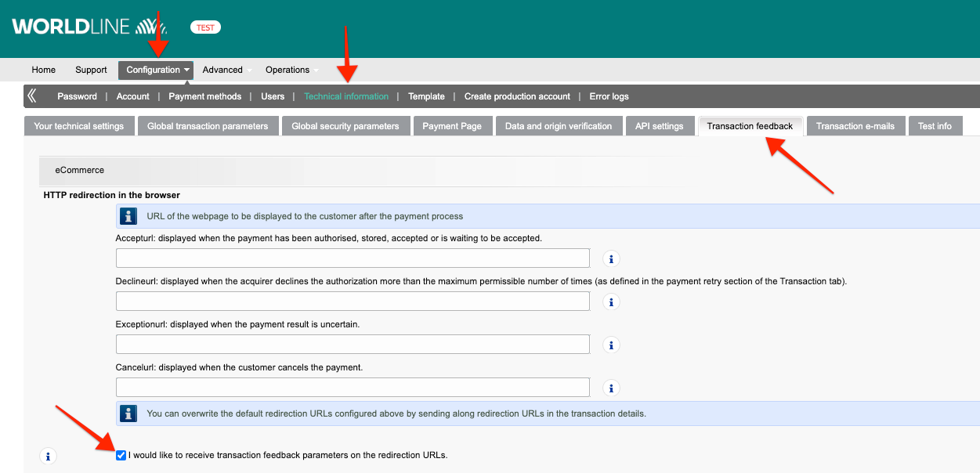Click the info icon beside the Exceptionurl field
This screenshot has height=473, width=980.
611,344
